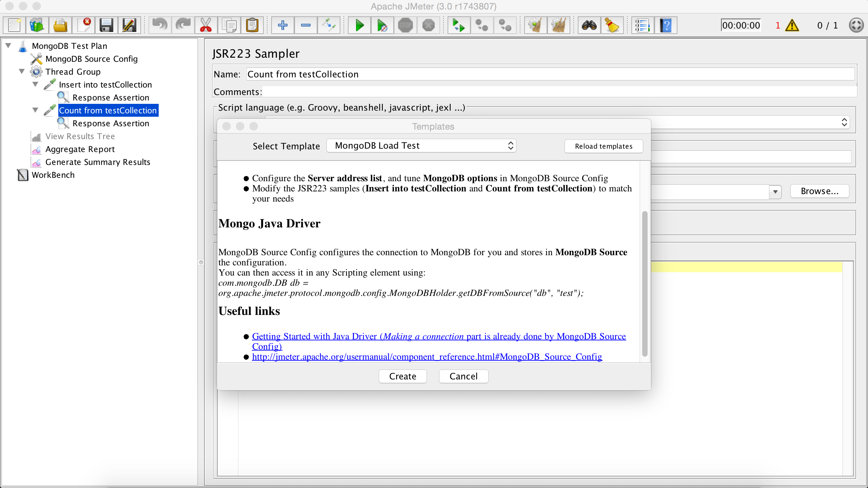Select Thread Group in the tree
The height and width of the screenshot is (488, 868).
[x=73, y=72]
